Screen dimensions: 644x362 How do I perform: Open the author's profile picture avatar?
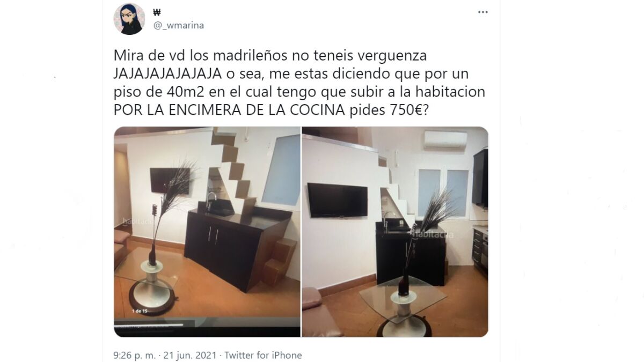129,19
